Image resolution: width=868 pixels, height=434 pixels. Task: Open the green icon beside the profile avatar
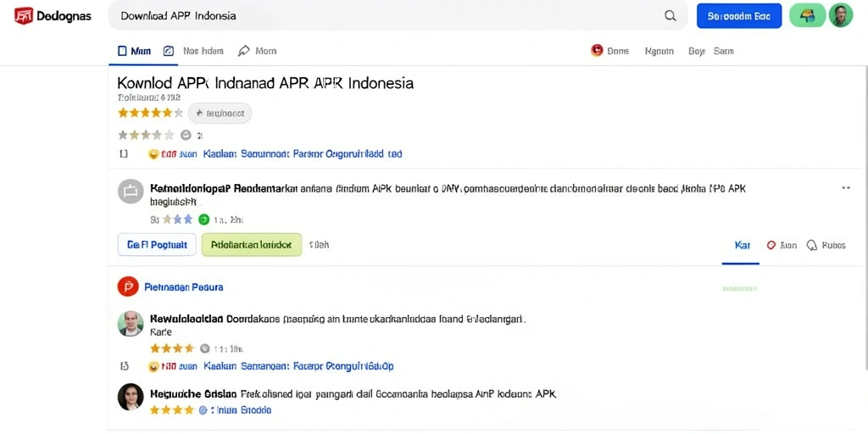807,15
